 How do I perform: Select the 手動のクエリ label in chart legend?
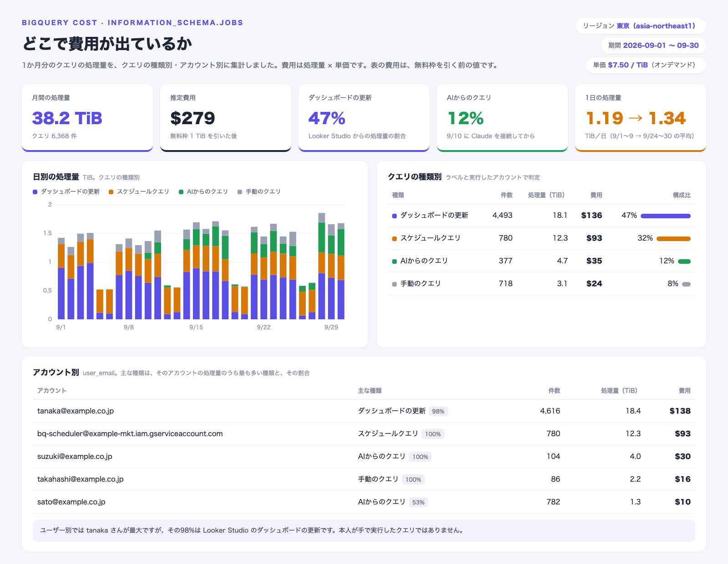click(x=263, y=192)
